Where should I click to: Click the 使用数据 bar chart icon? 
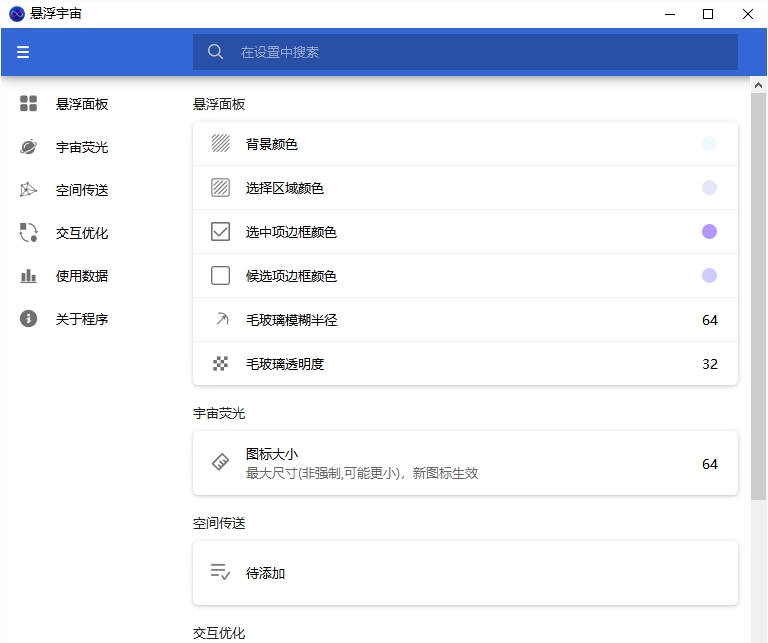coord(28,276)
